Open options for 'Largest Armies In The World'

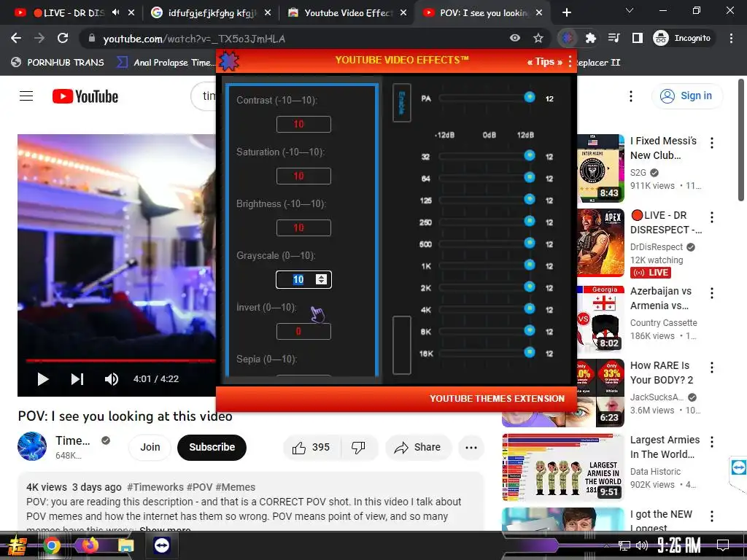pyautogui.click(x=712, y=442)
